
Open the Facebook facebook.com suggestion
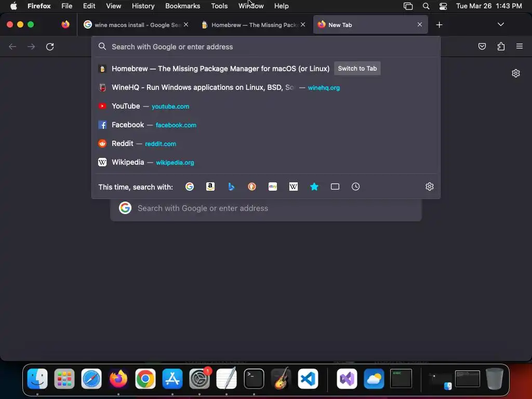tap(266, 125)
